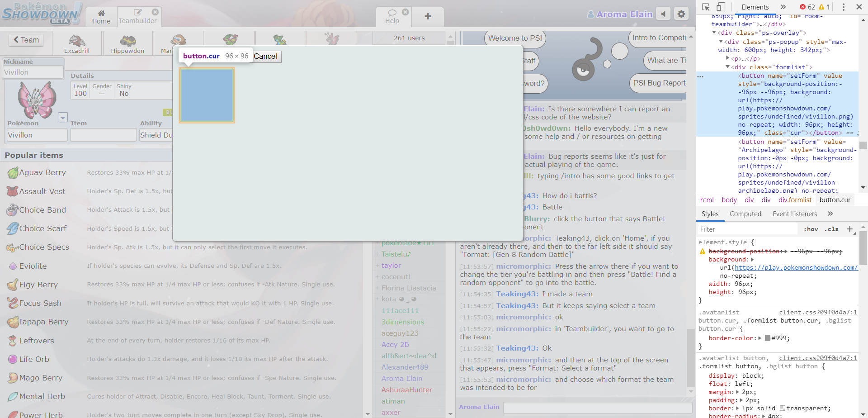Image resolution: width=868 pixels, height=418 pixels.
Task: Click the Vivillon nickname input field
Action: pos(34,72)
